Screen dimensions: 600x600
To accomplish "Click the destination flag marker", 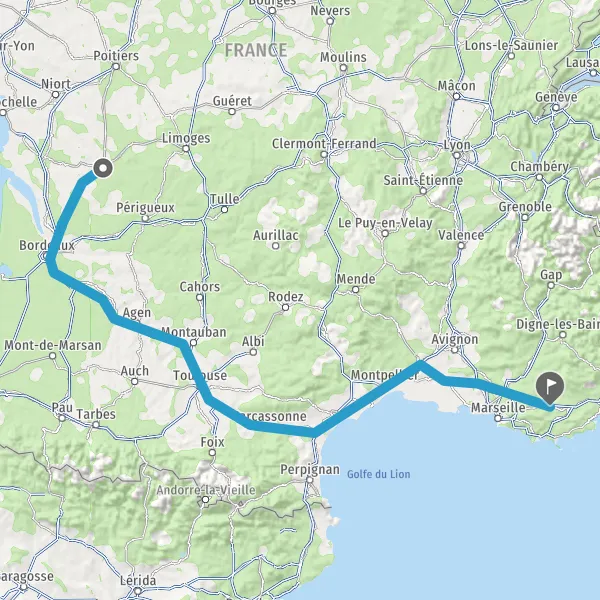I will click(x=550, y=387).
